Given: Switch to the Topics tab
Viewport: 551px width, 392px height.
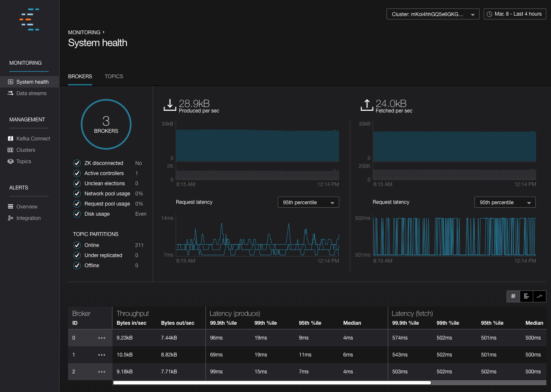Looking at the screenshot, I should point(114,77).
